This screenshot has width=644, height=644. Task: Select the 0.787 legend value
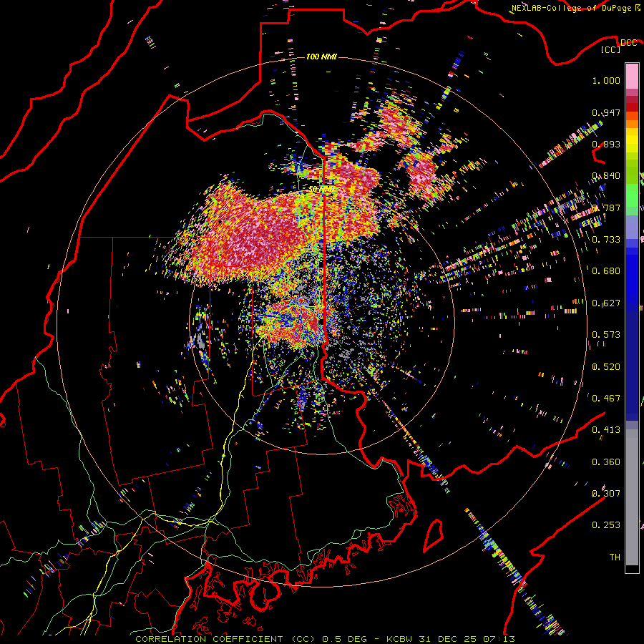pos(606,208)
